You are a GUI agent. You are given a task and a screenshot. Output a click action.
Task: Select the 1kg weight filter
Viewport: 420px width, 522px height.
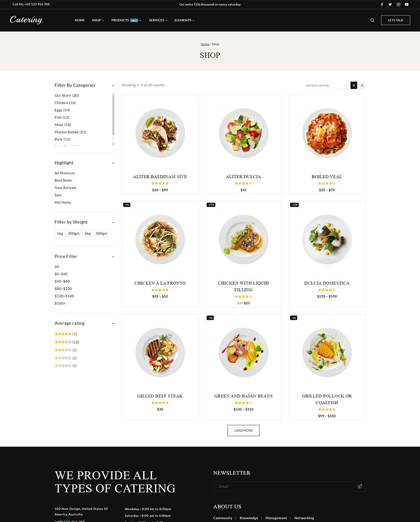click(x=60, y=234)
